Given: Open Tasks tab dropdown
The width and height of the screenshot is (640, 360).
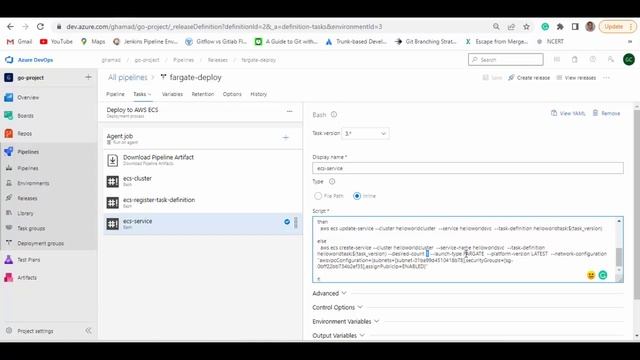Looking at the screenshot, I should click(x=142, y=94).
